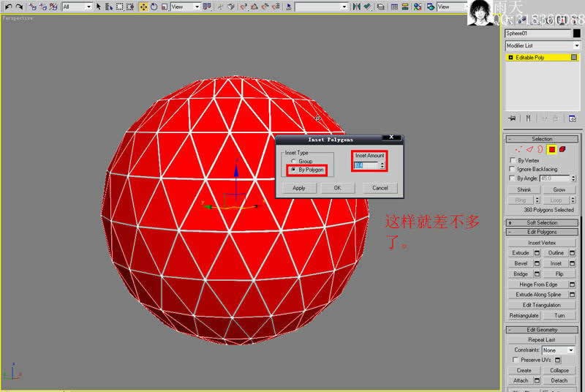585x392 pixels.
Task: Switch to Vertex sub-object selection mode
Action: tap(518, 149)
